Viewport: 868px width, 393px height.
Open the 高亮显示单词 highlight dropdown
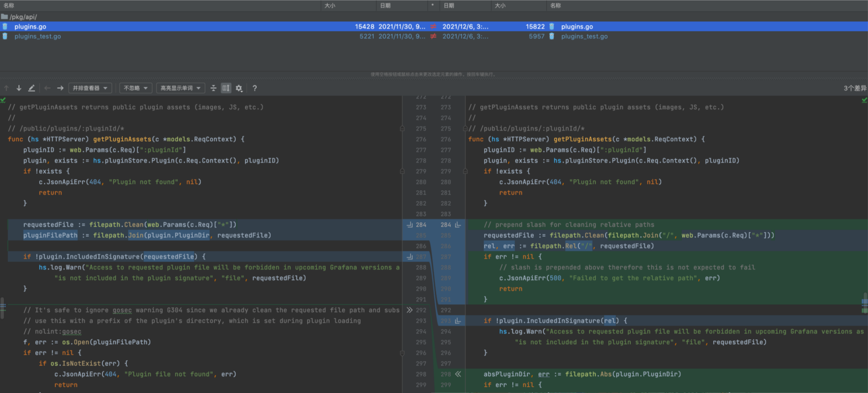click(x=180, y=88)
